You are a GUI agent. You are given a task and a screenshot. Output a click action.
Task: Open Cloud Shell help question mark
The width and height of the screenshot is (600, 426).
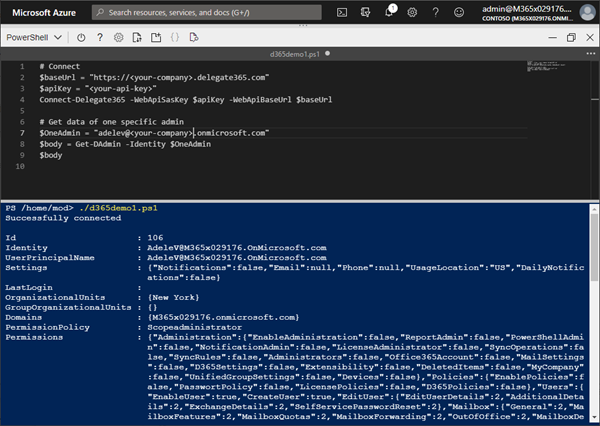click(x=100, y=37)
